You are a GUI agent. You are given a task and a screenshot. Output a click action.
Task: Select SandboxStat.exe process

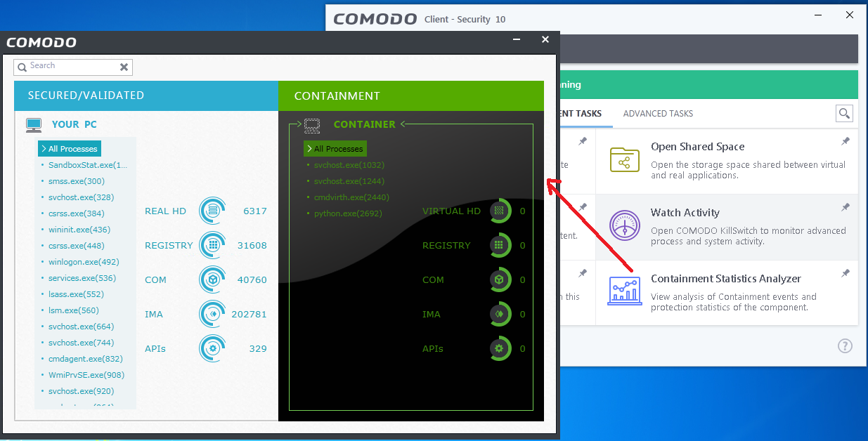(88, 165)
